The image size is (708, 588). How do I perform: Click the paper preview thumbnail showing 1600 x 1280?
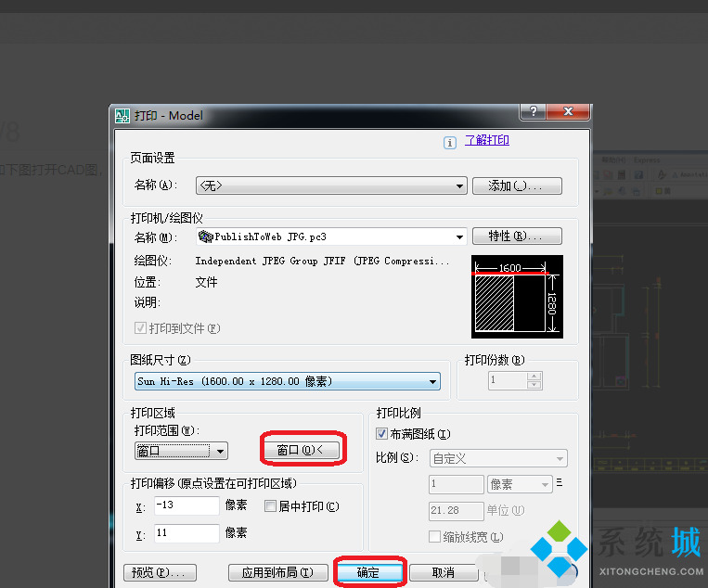[517, 297]
